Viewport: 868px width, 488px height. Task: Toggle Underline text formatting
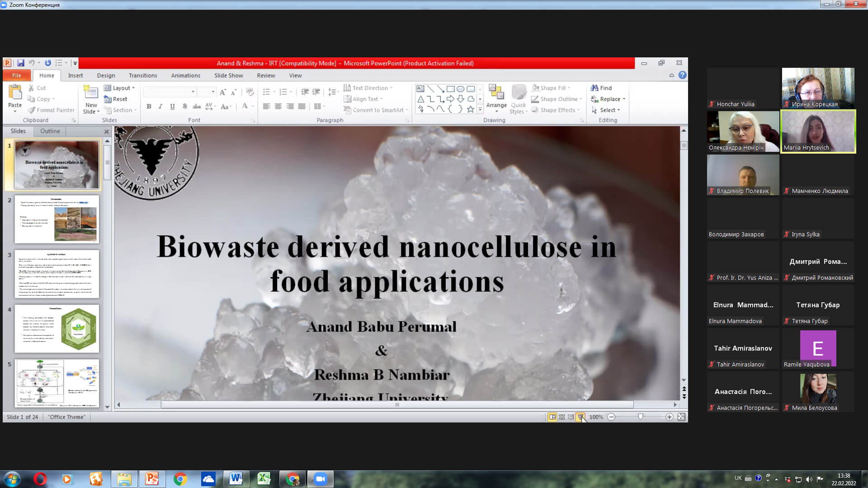pos(172,107)
